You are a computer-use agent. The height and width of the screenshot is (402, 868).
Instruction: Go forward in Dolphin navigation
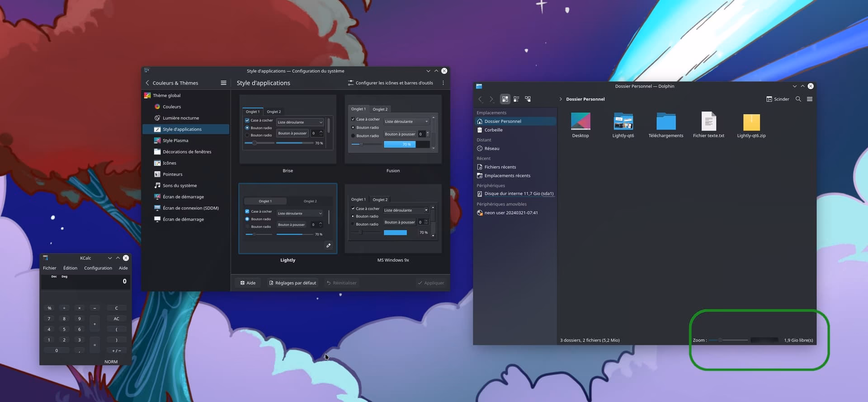(491, 99)
